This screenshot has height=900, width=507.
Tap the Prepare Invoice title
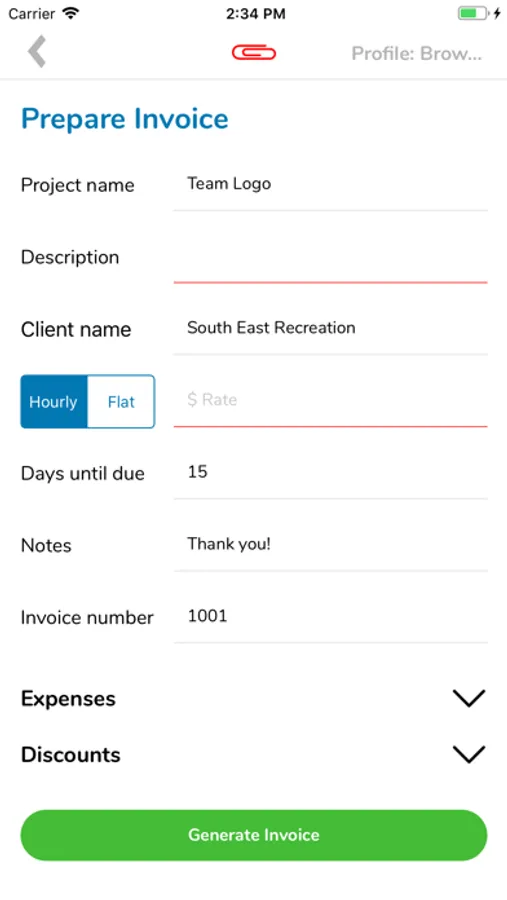coord(125,119)
